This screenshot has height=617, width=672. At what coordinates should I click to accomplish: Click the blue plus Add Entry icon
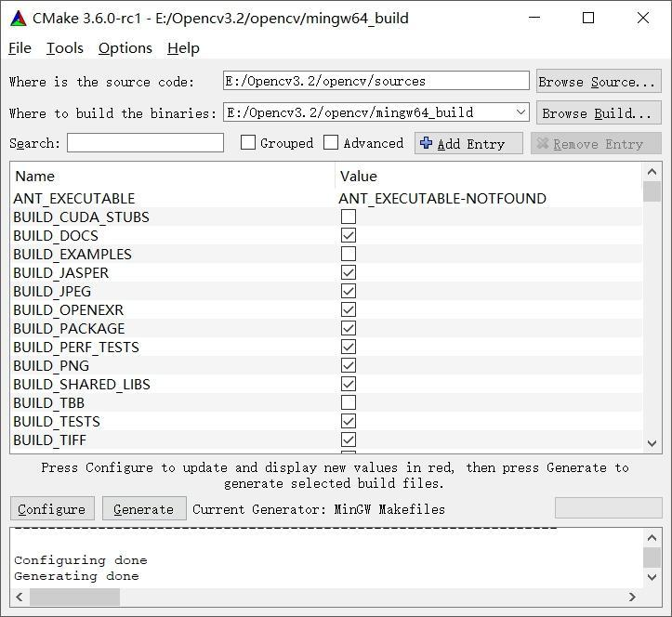427,143
